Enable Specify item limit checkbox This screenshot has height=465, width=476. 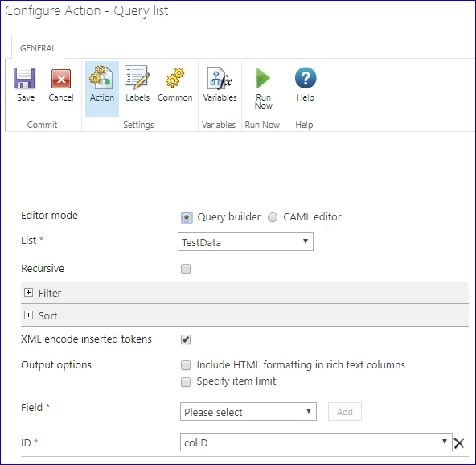coord(186,381)
